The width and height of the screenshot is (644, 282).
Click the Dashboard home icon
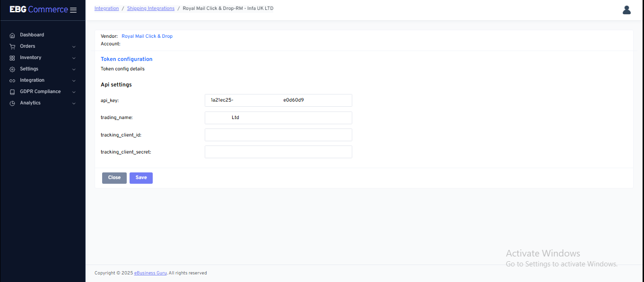coord(12,35)
